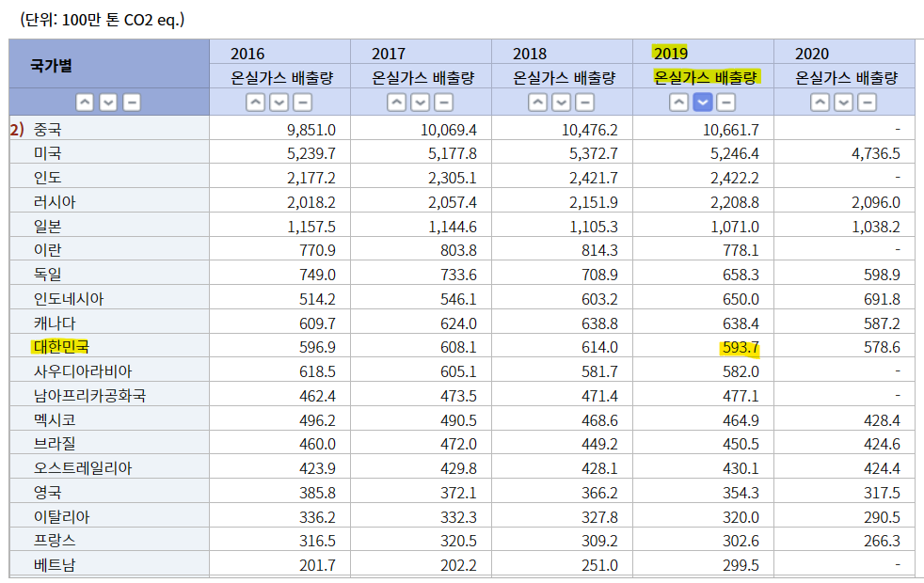
Task: Sort country column descending with down arrow
Action: coord(108,102)
